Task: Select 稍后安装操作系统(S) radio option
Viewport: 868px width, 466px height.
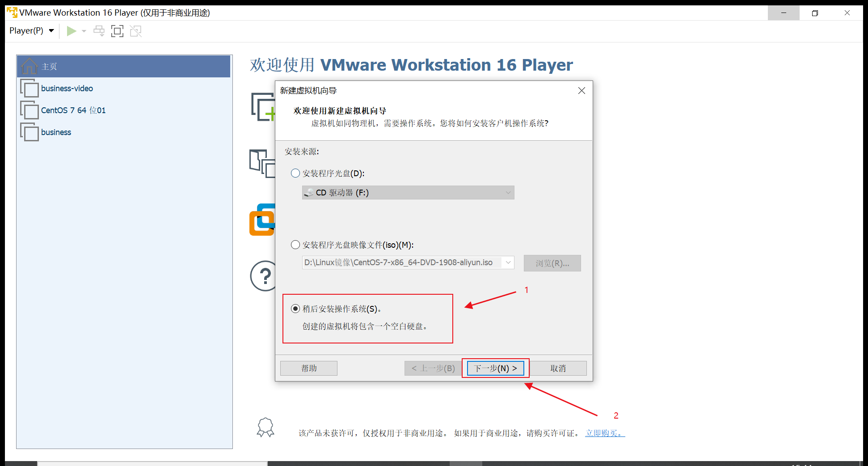Action: (295, 309)
